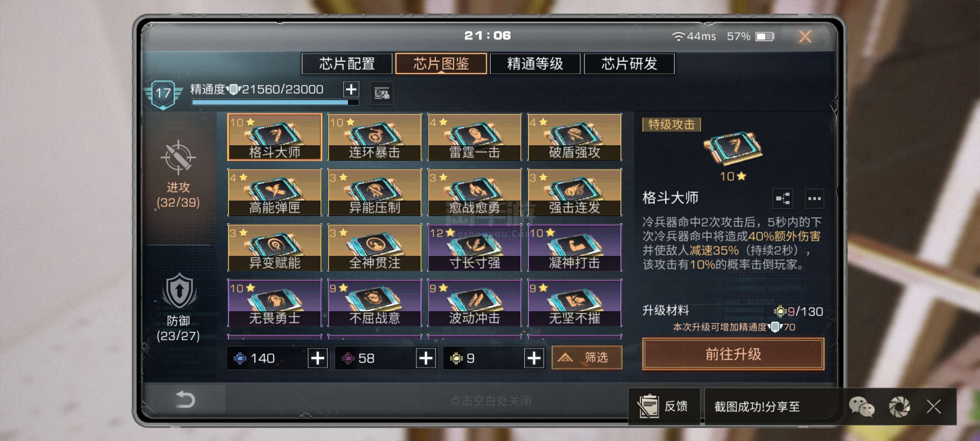The width and height of the screenshot is (980, 441).
Task: Open the 精通等级 tab
Action: click(x=534, y=64)
